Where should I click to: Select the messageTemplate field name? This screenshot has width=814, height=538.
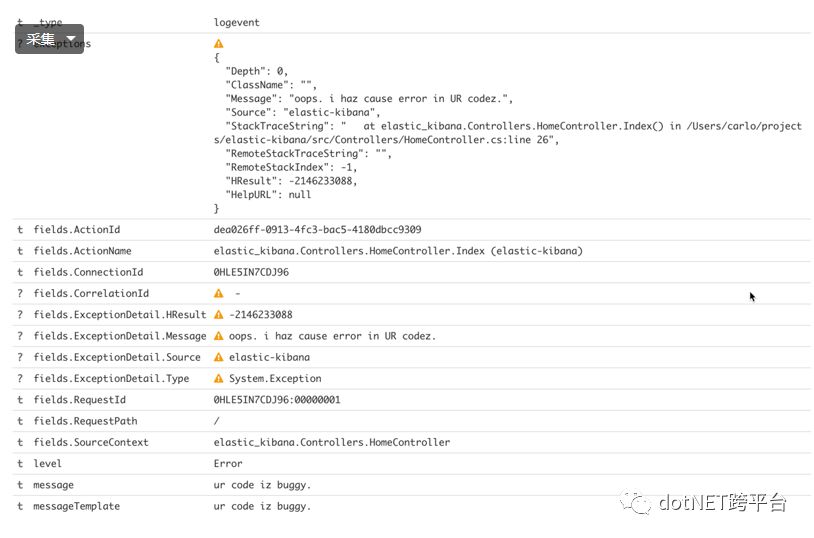click(x=76, y=506)
